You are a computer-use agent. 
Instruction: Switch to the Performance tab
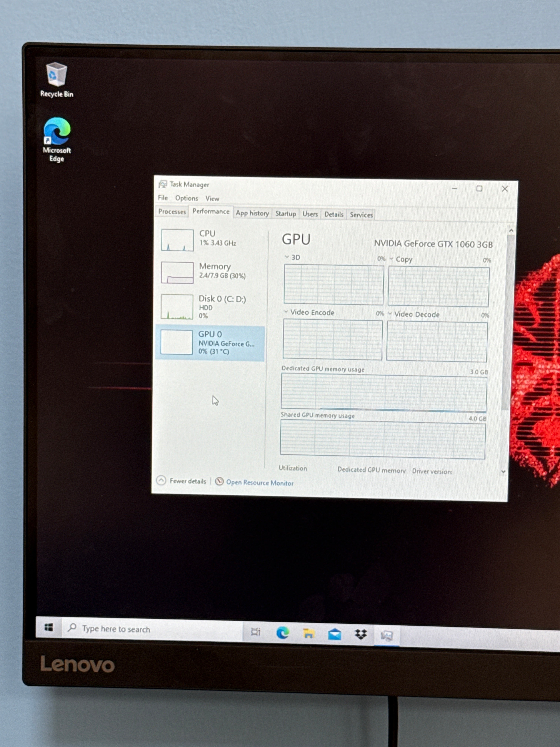211,211
